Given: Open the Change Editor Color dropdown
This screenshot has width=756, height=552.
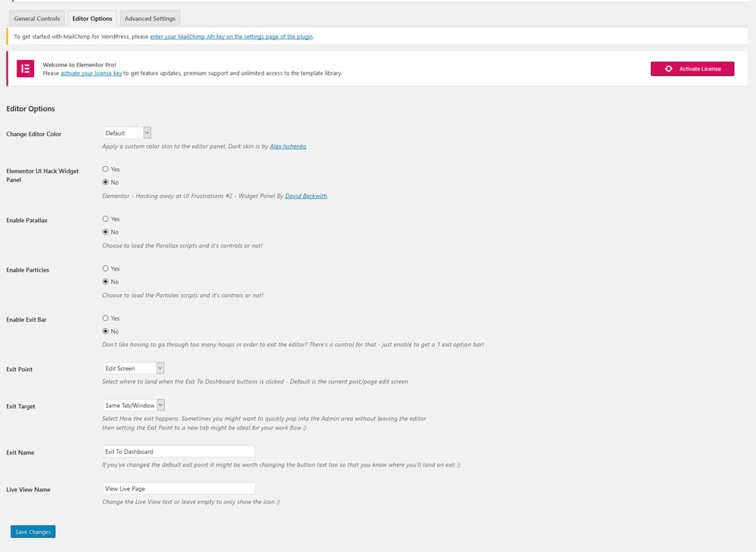Looking at the screenshot, I should 127,133.
